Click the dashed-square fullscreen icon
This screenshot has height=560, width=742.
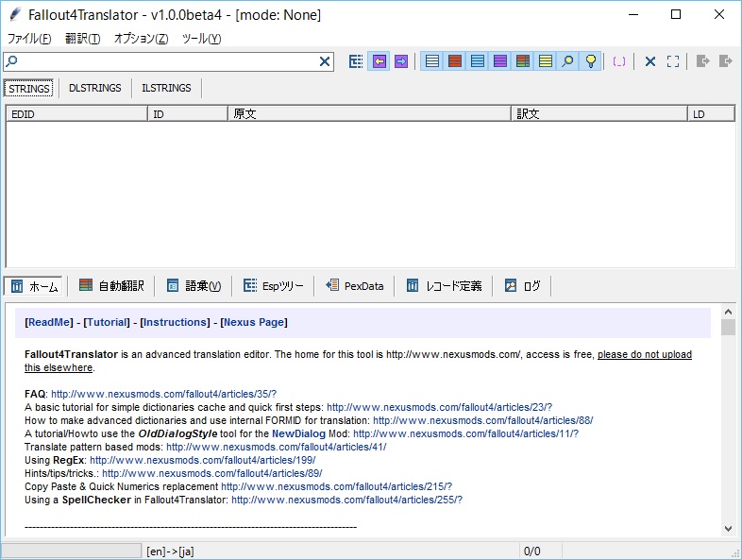pos(673,61)
